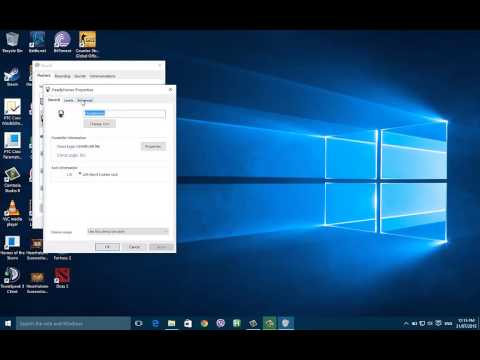Open the Playback tab in Sound window
This screenshot has width=480, height=360.
tap(44, 76)
